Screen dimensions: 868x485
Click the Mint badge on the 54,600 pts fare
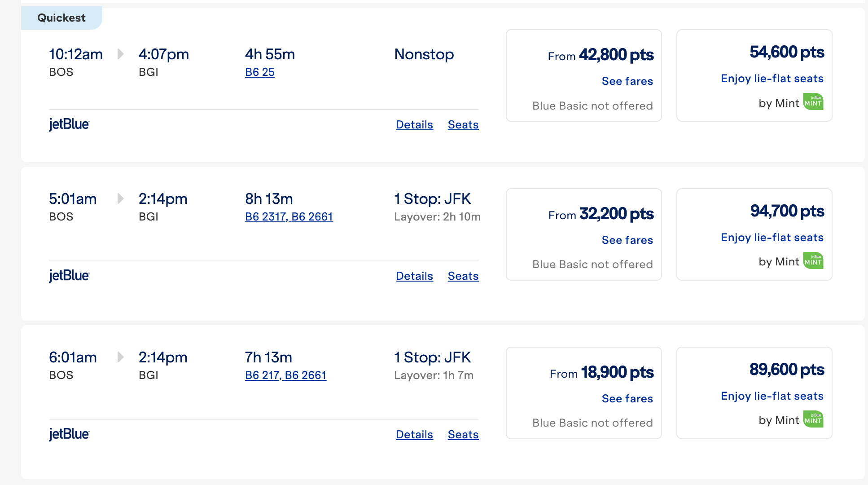coord(813,102)
